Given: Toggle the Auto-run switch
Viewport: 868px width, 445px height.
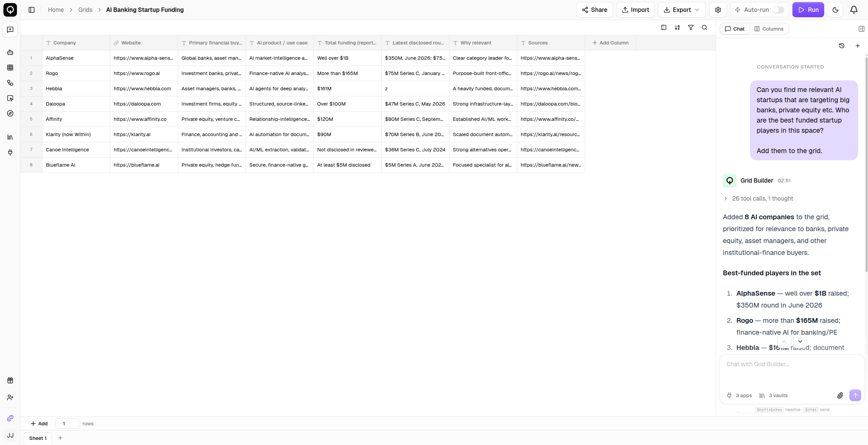Looking at the screenshot, I should click(778, 10).
